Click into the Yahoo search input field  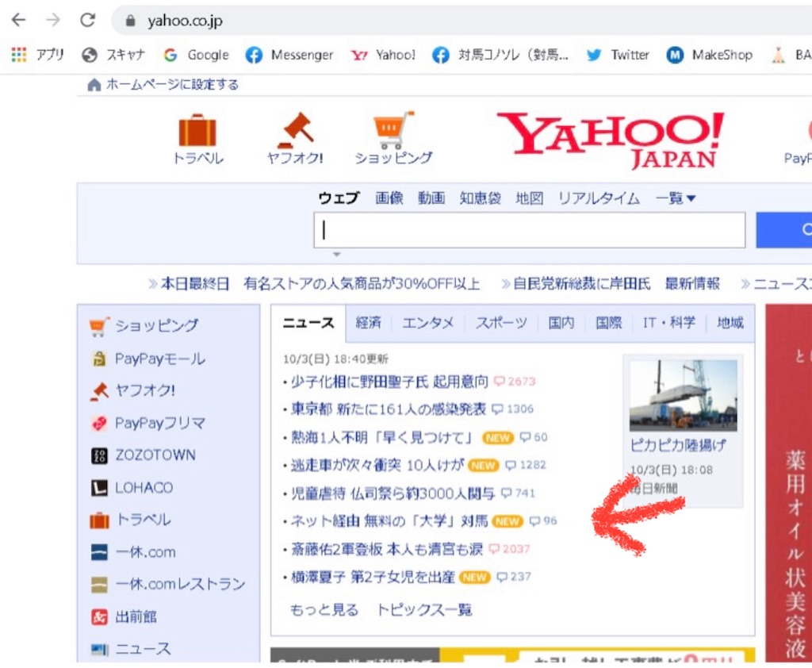(x=529, y=230)
